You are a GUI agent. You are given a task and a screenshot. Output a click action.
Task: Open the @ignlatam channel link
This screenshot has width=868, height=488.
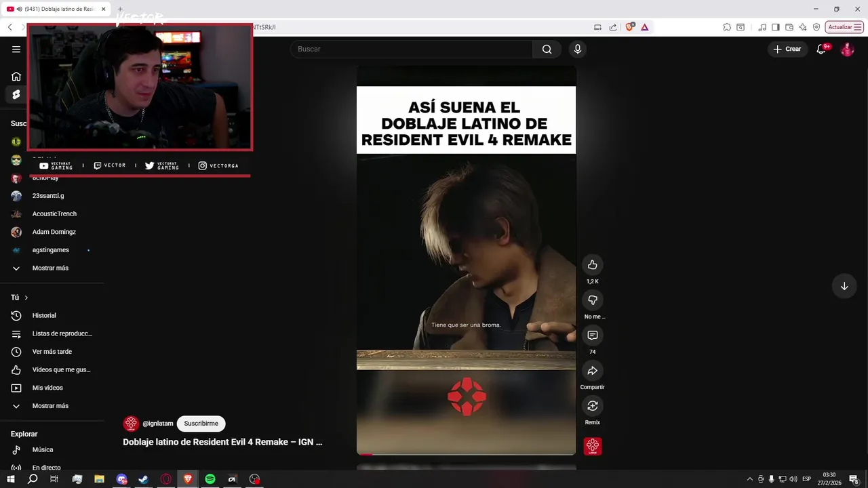pos(158,424)
